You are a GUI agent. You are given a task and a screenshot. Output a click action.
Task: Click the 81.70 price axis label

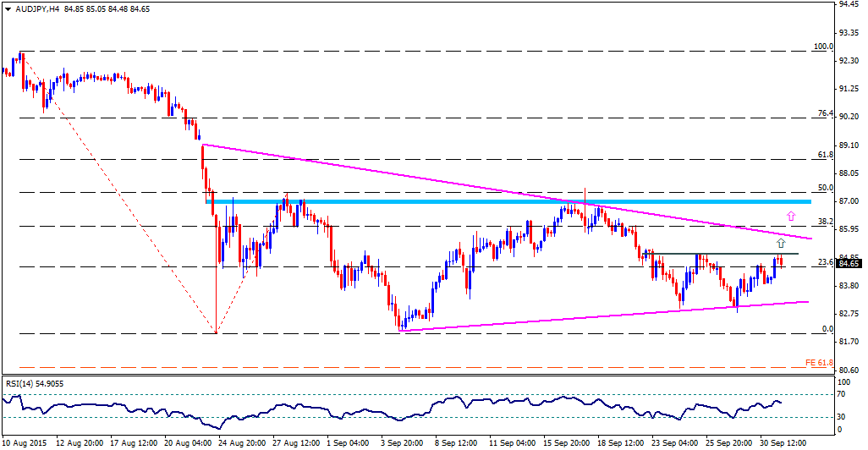pos(849,342)
